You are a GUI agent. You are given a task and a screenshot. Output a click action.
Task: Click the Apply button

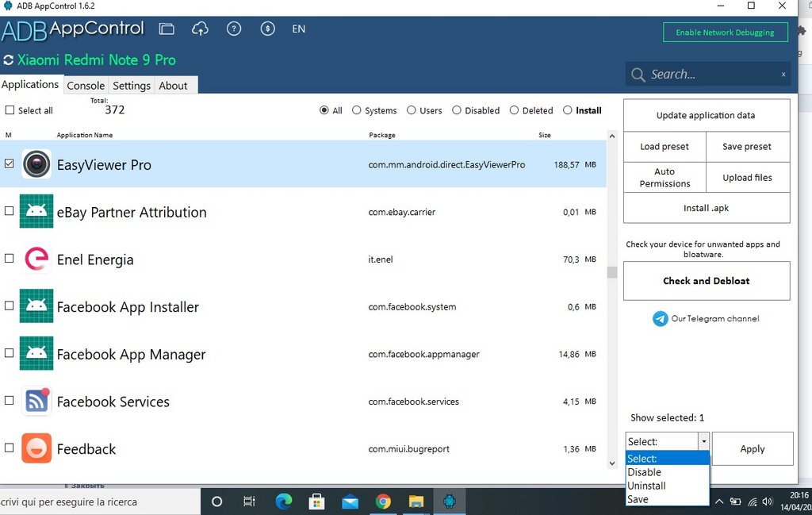(x=753, y=448)
